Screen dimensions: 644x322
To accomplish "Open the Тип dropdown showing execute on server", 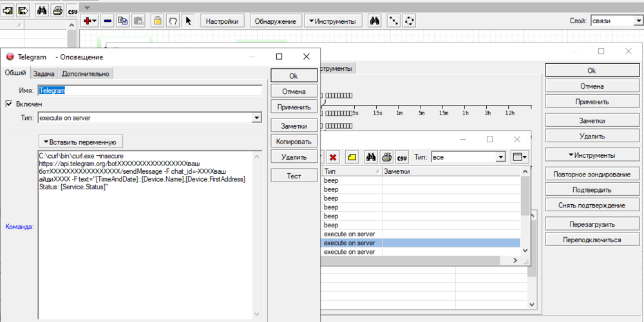I will tap(256, 118).
